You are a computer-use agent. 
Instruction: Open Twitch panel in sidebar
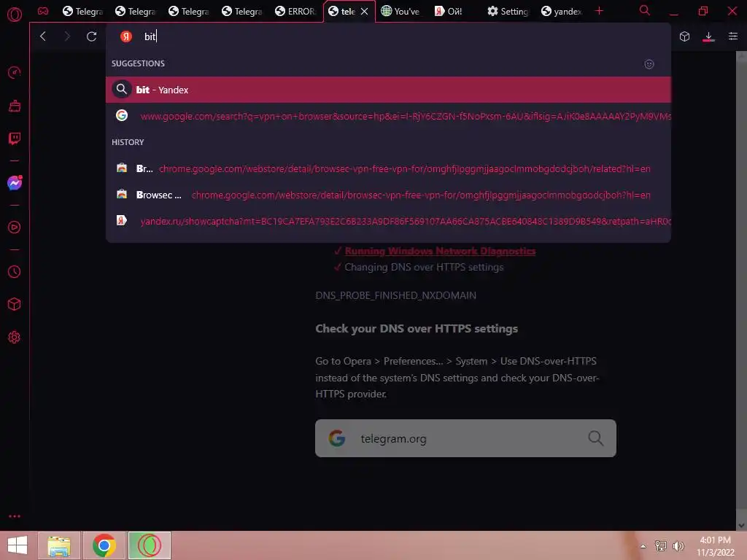(x=15, y=139)
